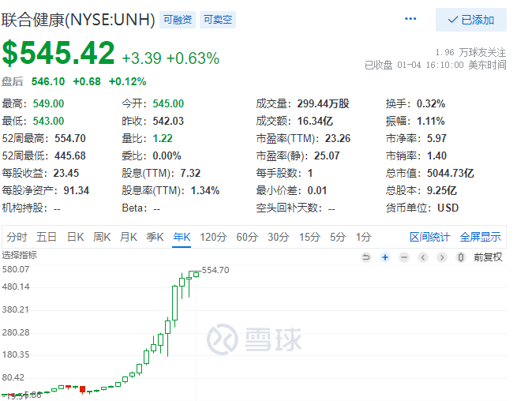Click the 52周最高 value 554.70

(70, 138)
